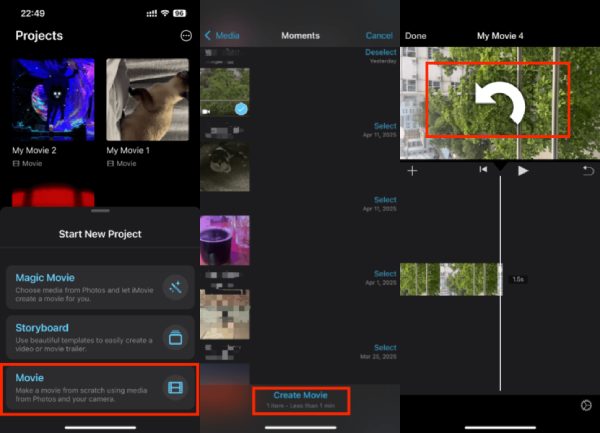Choose the Movie project option
The image size is (600, 433).
tap(100, 389)
